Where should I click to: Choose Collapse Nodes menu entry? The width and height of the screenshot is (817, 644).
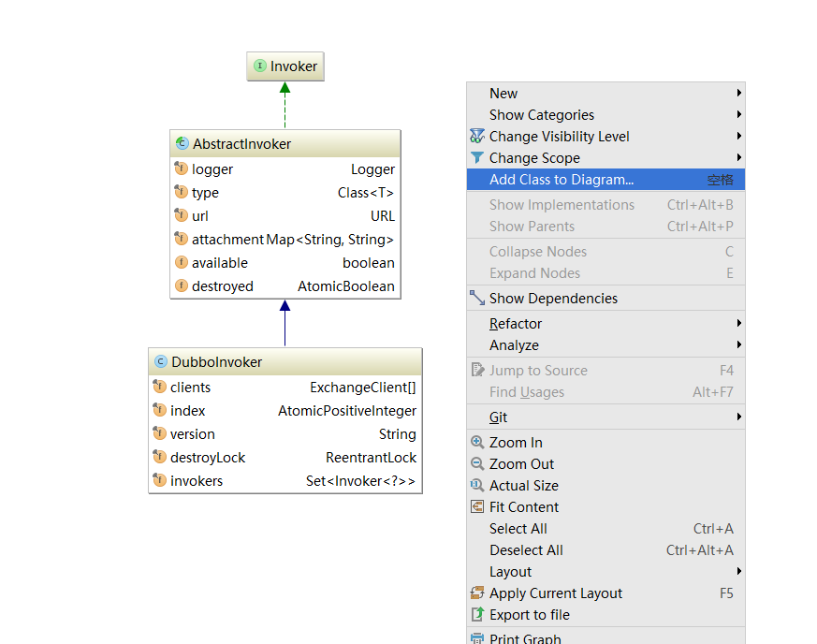(x=605, y=251)
